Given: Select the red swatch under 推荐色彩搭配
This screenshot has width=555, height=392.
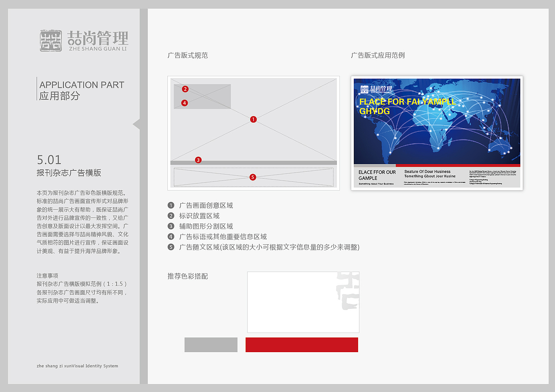Looking at the screenshot, I should coord(302,345).
